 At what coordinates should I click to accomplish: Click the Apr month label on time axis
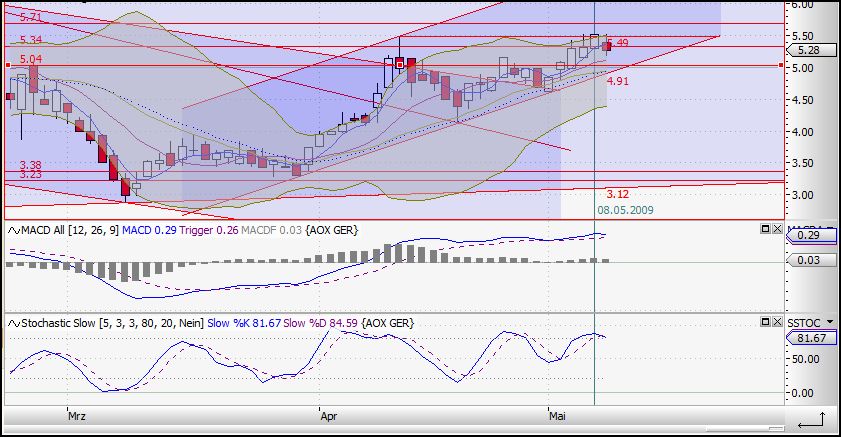pyautogui.click(x=329, y=416)
